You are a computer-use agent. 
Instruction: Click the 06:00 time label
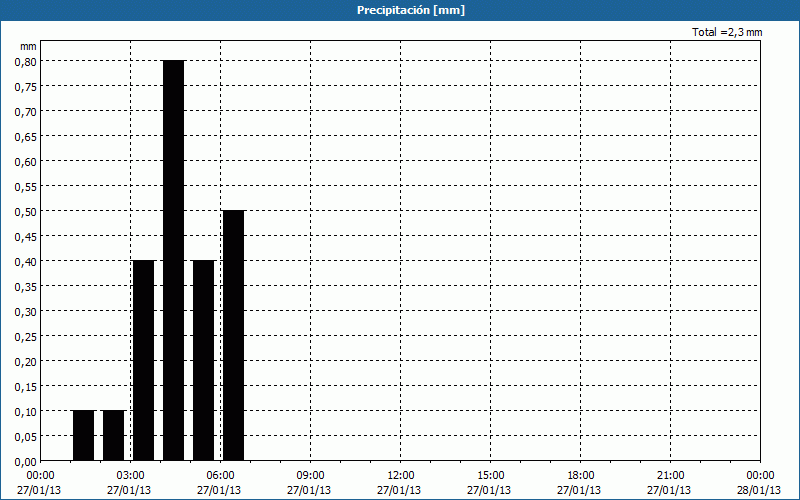[221, 476]
